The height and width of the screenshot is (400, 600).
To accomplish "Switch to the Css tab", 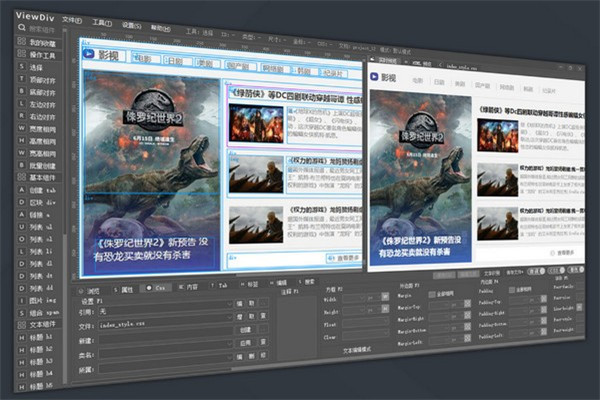I will coord(157,288).
